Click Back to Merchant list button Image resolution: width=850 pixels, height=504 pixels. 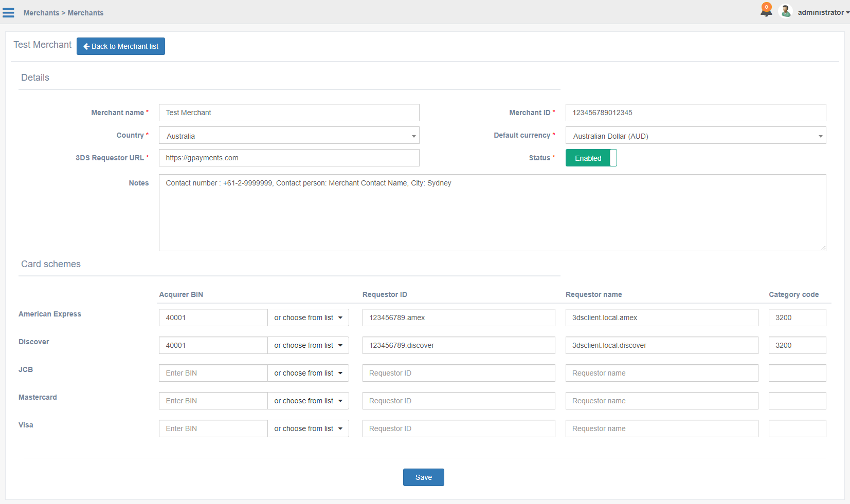click(121, 46)
